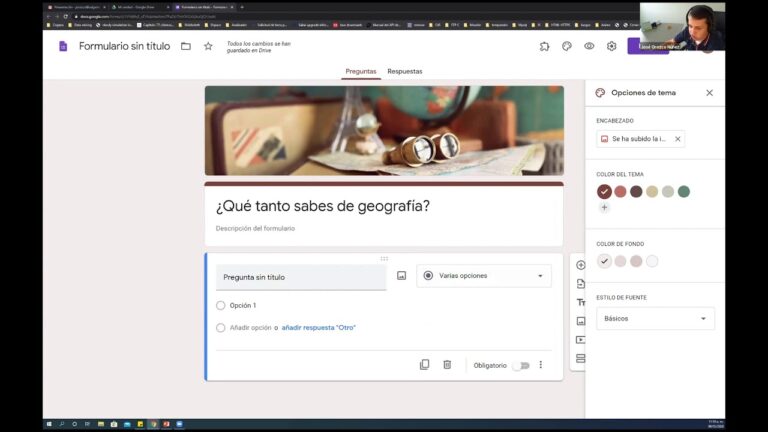The height and width of the screenshot is (432, 768).
Task: Add section icon in side toolbar
Action: [x=580, y=359]
